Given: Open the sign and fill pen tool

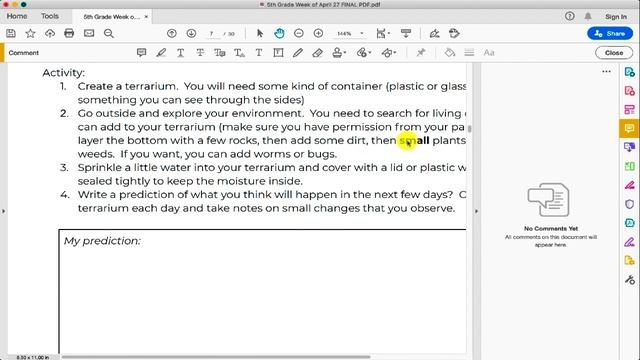Looking at the screenshot, I should pos(434,33).
